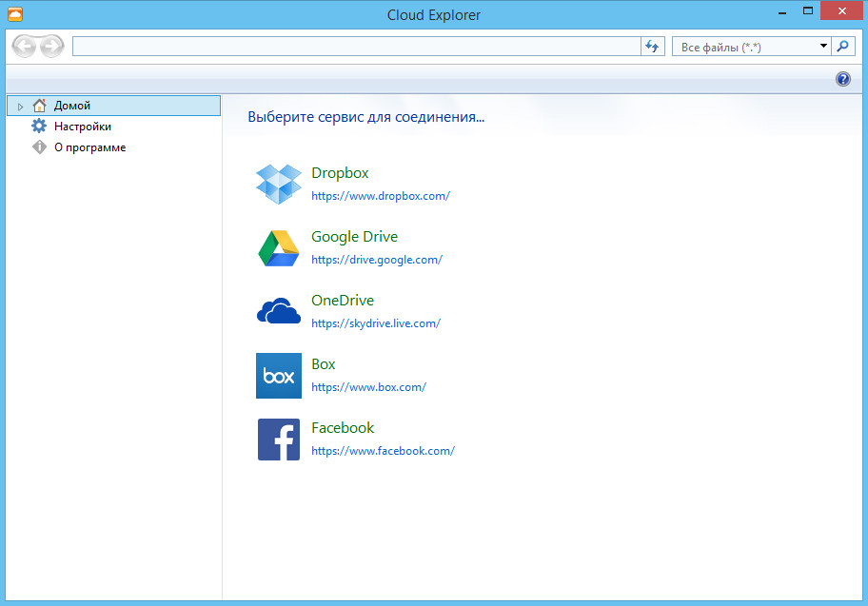Open О программе in the sidebar
Viewport: 868px width, 606px height.
click(90, 147)
